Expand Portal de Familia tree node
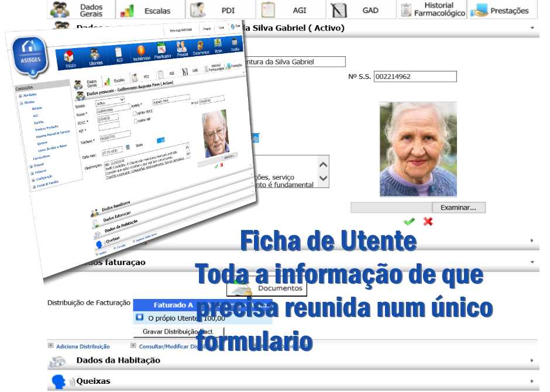The width and height of the screenshot is (550, 392). [34, 187]
